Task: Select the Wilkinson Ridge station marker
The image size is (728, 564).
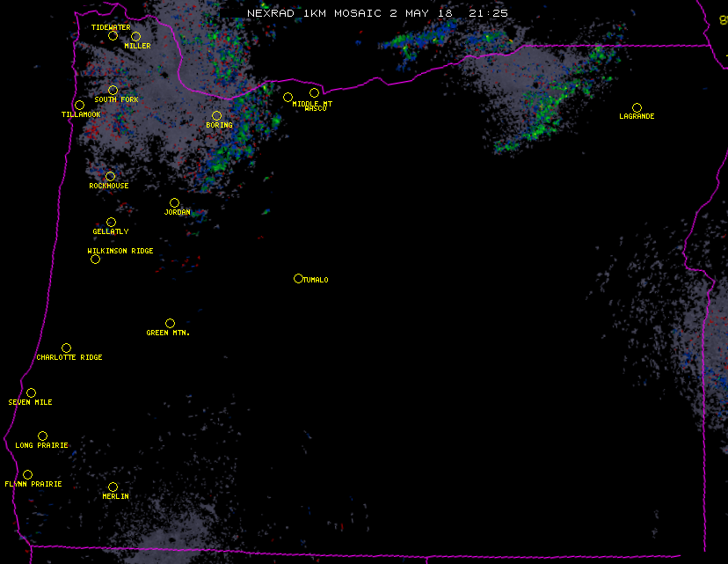Action: point(95,260)
